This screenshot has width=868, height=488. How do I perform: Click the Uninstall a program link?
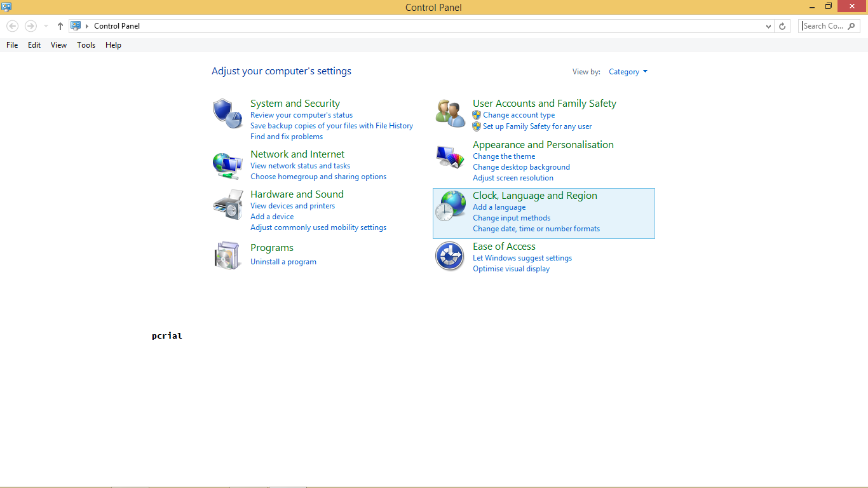(283, 261)
